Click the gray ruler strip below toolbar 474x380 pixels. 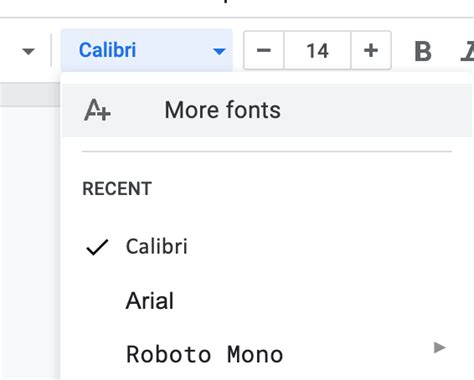click(30, 95)
